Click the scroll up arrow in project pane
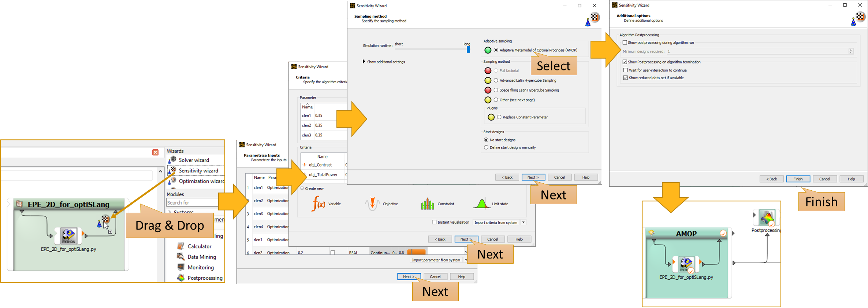Viewport: 868px width, 308px height. click(x=160, y=171)
